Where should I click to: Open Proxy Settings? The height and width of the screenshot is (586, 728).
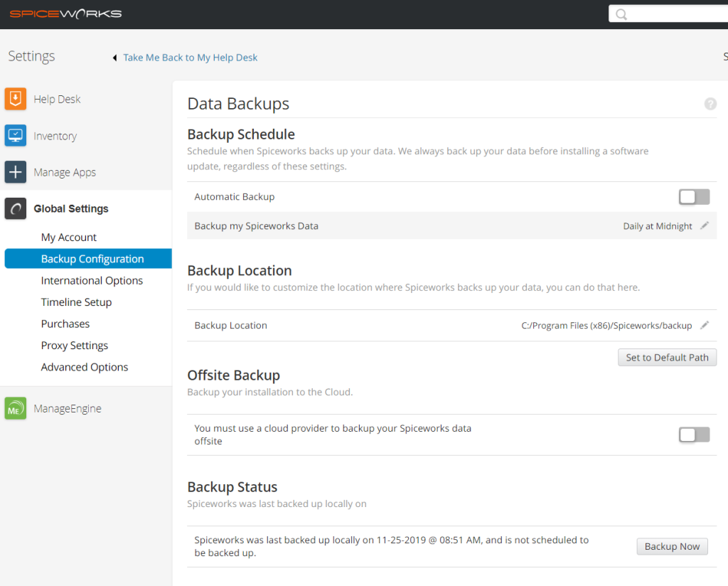[x=74, y=346]
